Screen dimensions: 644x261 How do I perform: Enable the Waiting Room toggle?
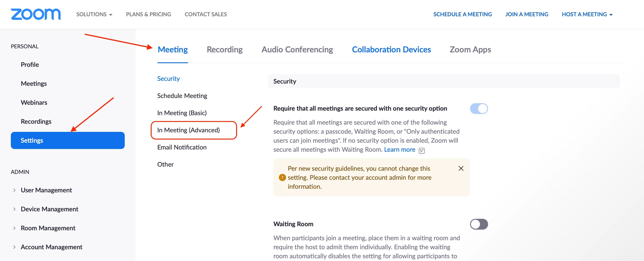coord(479,224)
